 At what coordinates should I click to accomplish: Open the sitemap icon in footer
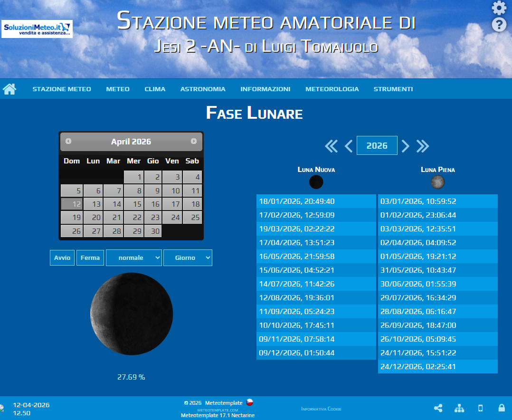pyautogui.click(x=459, y=408)
